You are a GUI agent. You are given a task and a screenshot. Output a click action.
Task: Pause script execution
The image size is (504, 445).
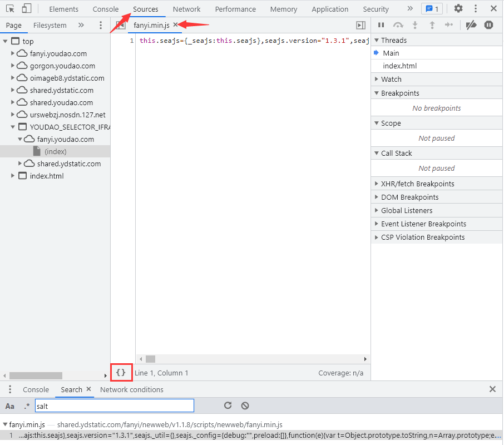(x=381, y=25)
